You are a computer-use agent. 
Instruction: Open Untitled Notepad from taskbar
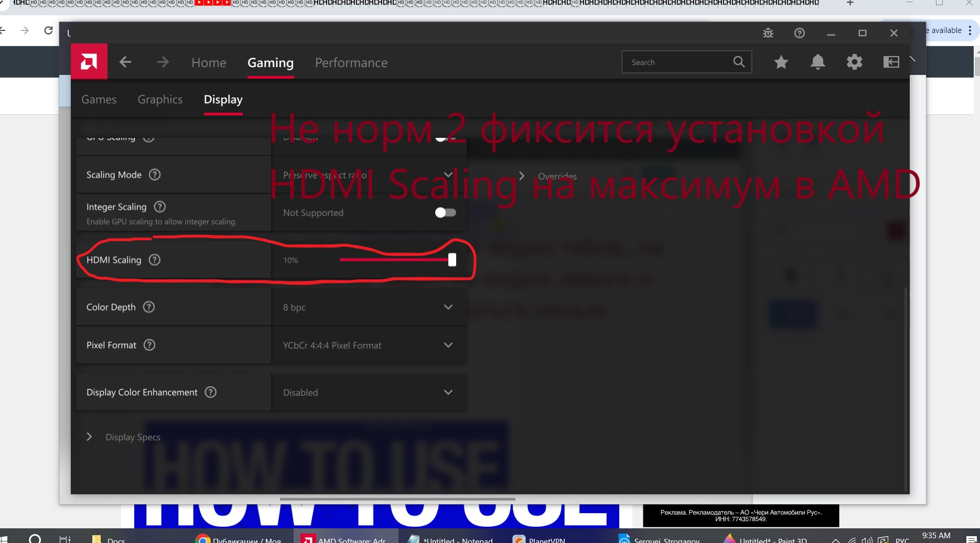451,538
